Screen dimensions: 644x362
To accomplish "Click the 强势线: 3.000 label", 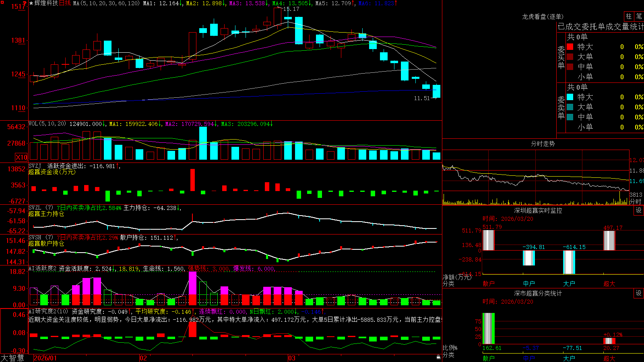I will [209, 269].
